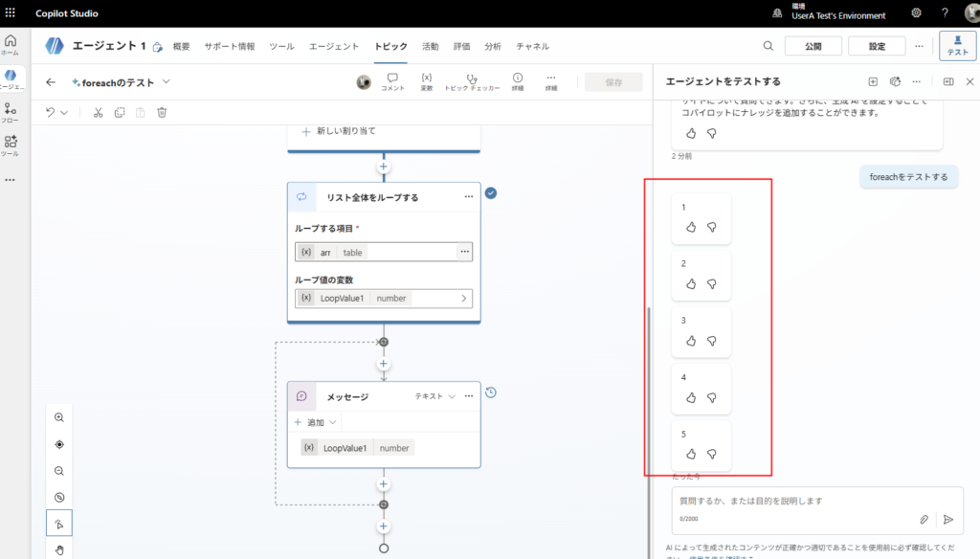Viewport: 980px width, 559px height.
Task: Open the 追加 dropdown in message node
Action: point(315,422)
